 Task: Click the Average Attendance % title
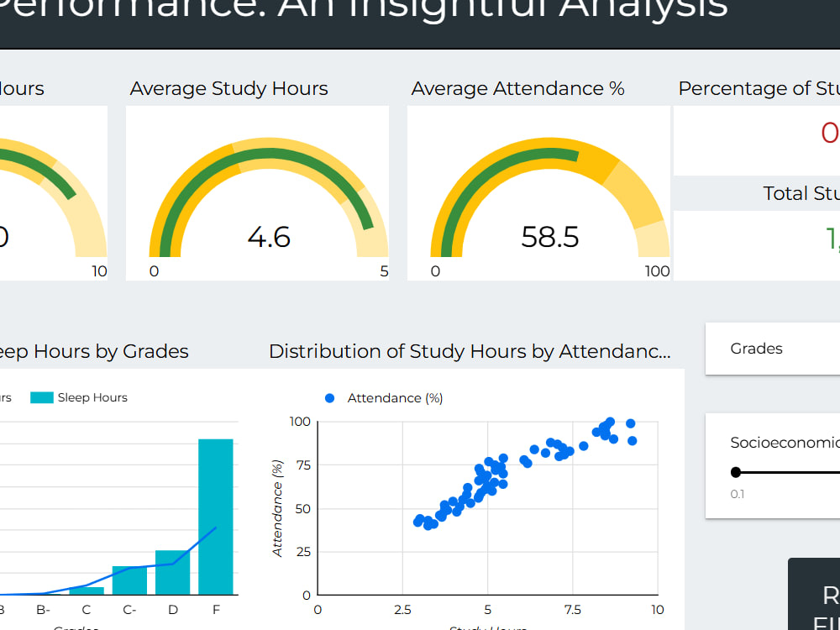pyautogui.click(x=517, y=88)
